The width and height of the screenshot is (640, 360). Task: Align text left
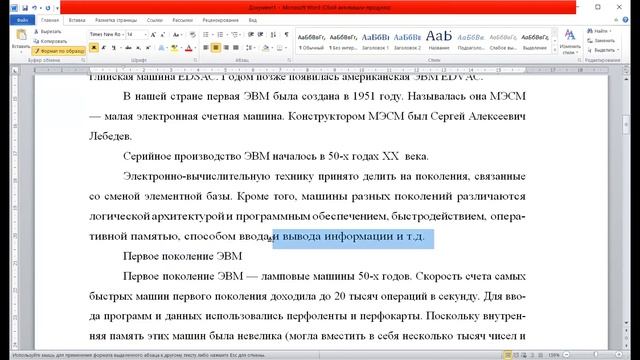206,48
